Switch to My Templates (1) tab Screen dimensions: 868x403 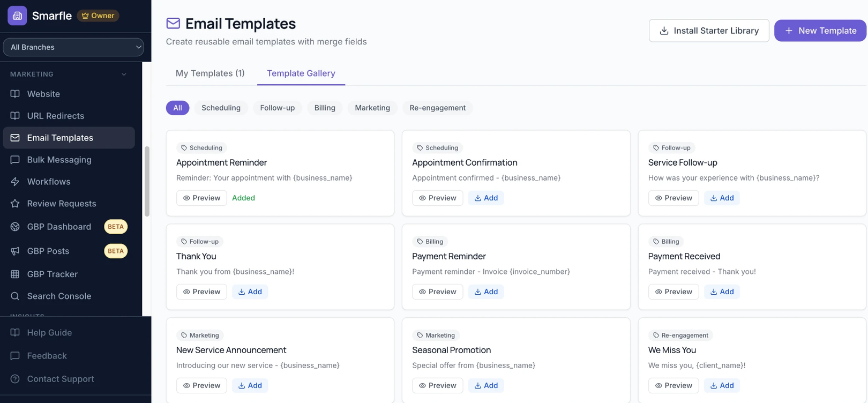(x=210, y=73)
